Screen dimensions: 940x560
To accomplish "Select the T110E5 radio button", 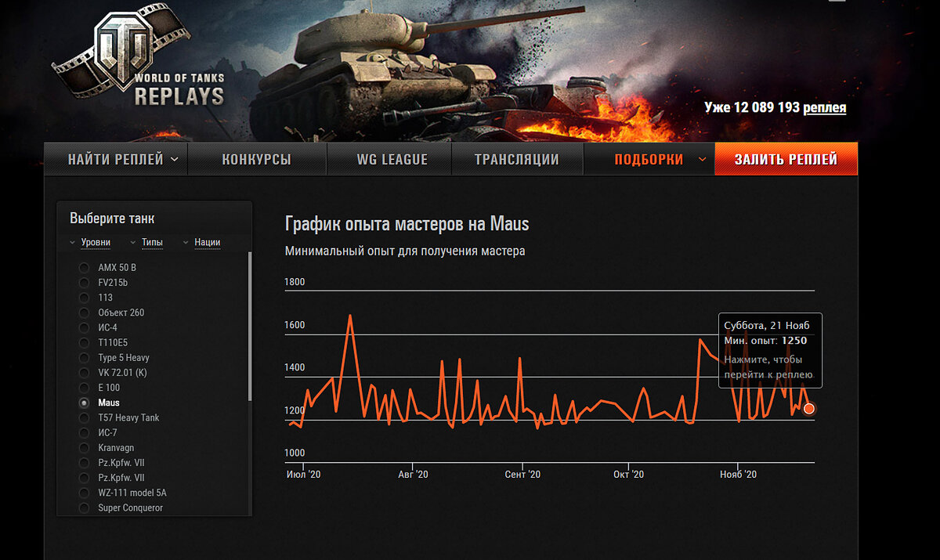I will tap(84, 343).
